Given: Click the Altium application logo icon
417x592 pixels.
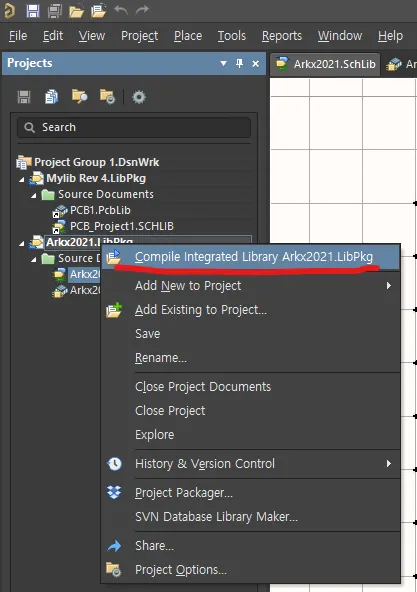Looking at the screenshot, I should click(9, 11).
